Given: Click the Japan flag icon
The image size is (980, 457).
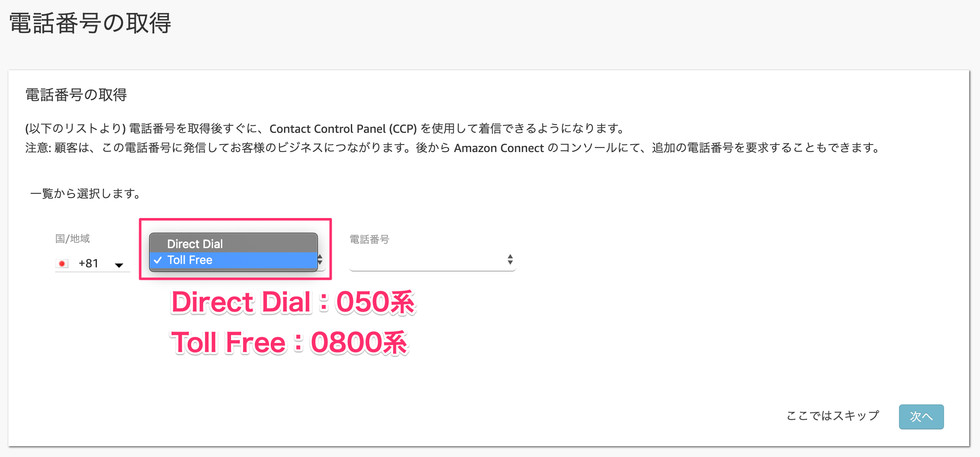Looking at the screenshot, I should (x=62, y=264).
